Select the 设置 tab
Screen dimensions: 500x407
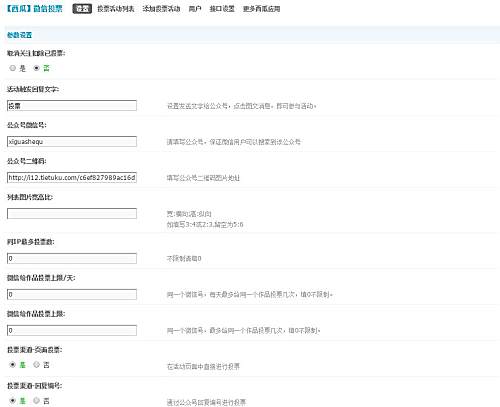(x=82, y=9)
